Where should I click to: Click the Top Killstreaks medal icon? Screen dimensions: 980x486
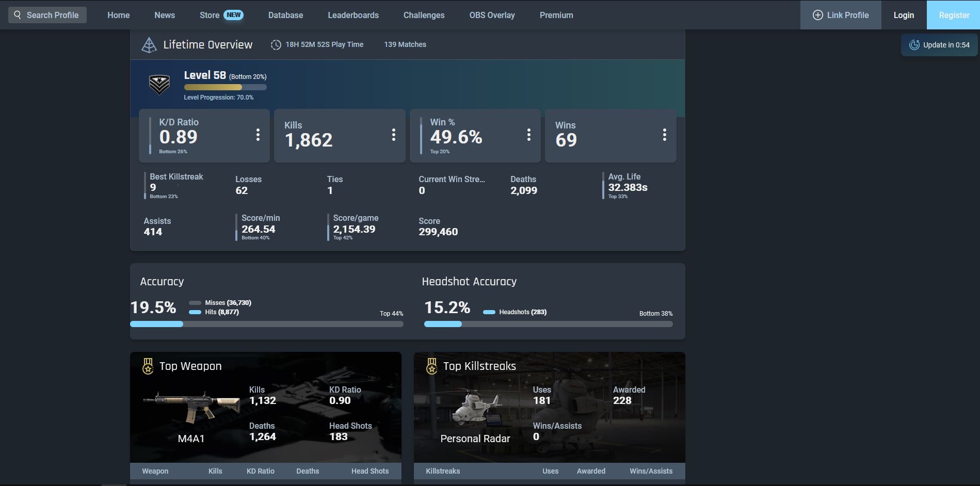(x=431, y=366)
